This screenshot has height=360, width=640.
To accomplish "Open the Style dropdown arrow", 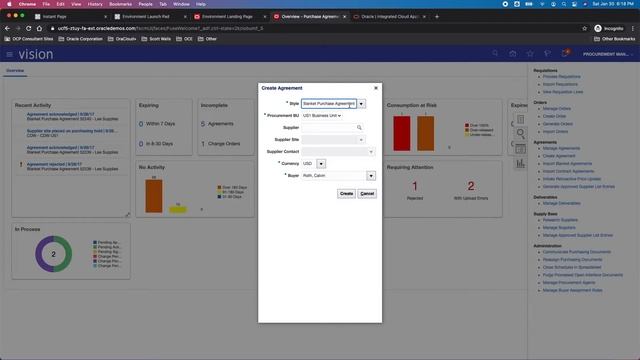I will (361, 104).
